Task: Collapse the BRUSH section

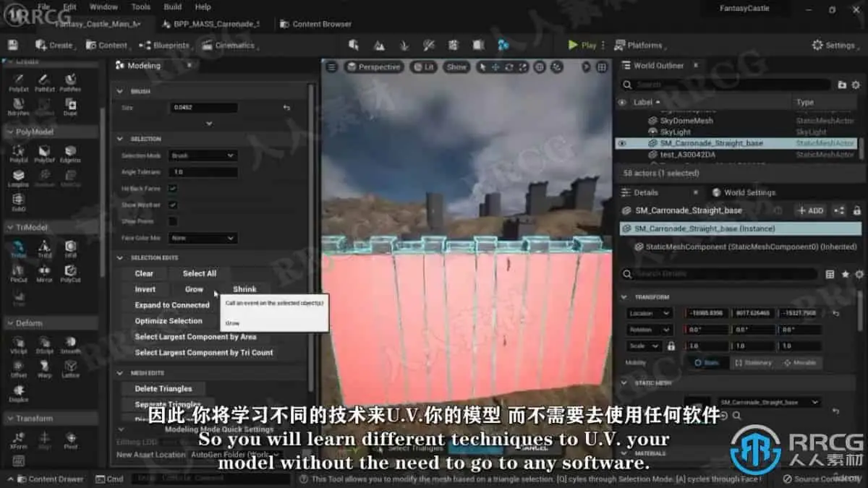Action: (120, 92)
